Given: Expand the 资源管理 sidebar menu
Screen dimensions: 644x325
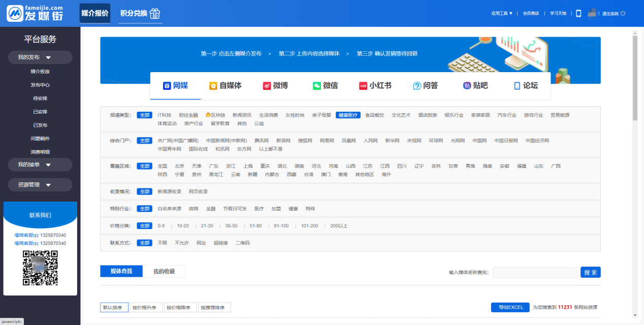Looking at the screenshot, I should click(40, 185).
